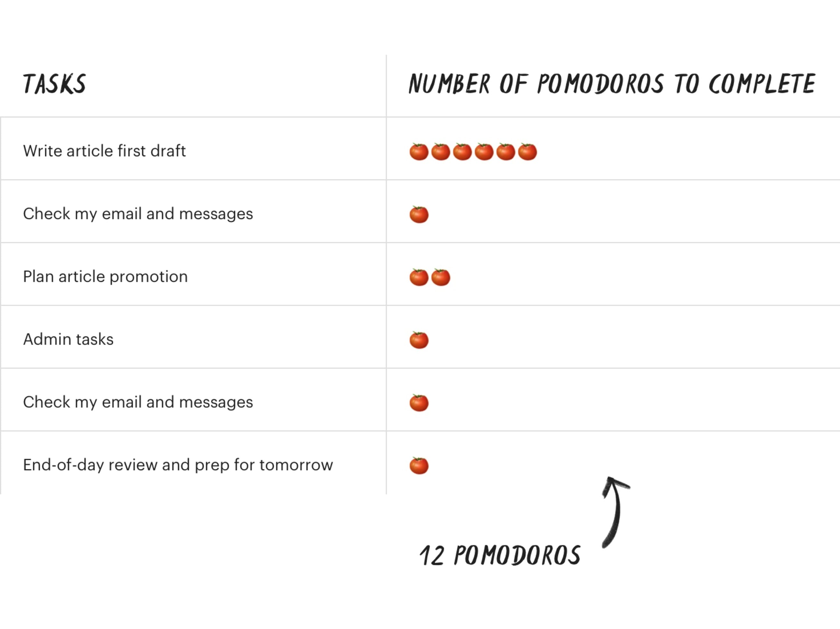Screen dimensions: 840x629
Task: Select the Plan article promotion task row
Action: pyautogui.click(x=420, y=276)
